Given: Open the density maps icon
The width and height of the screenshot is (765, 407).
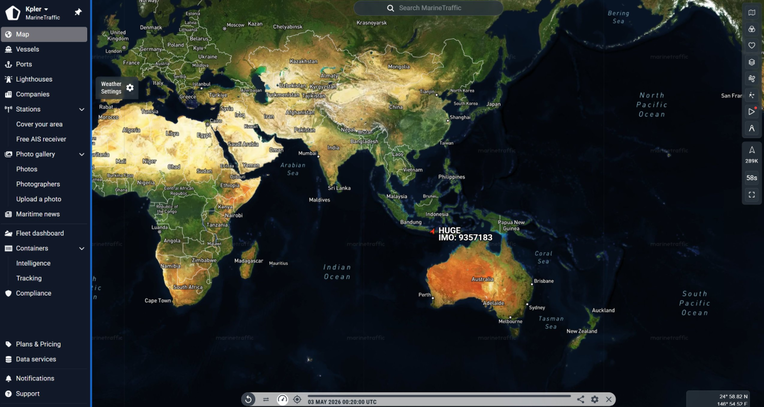Looking at the screenshot, I should [x=751, y=95].
